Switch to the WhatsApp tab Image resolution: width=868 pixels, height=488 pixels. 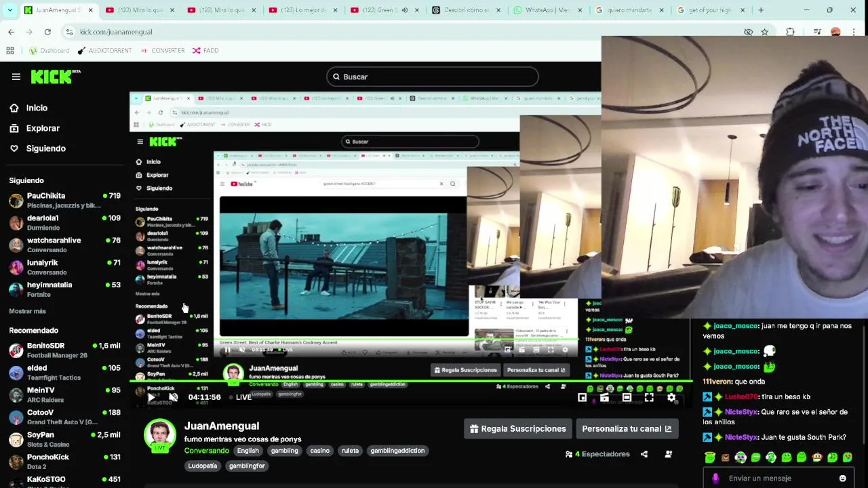click(x=548, y=10)
